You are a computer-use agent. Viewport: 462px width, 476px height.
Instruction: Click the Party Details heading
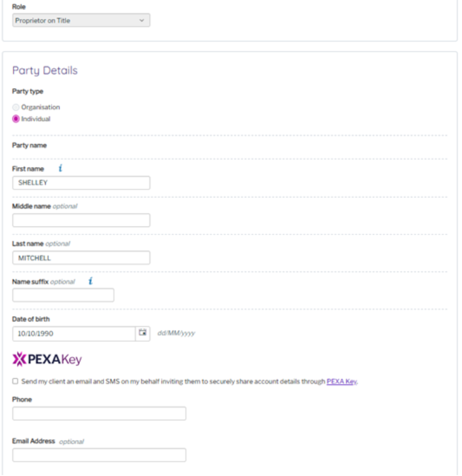tap(45, 71)
